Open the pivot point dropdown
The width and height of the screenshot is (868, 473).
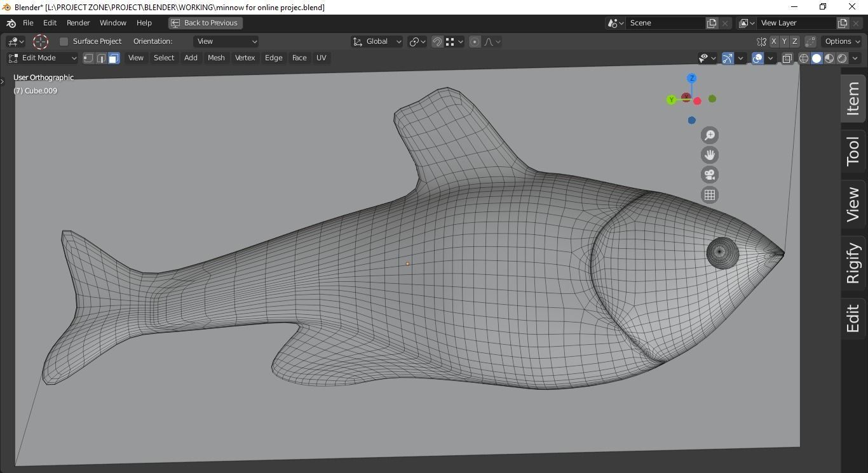tap(417, 41)
